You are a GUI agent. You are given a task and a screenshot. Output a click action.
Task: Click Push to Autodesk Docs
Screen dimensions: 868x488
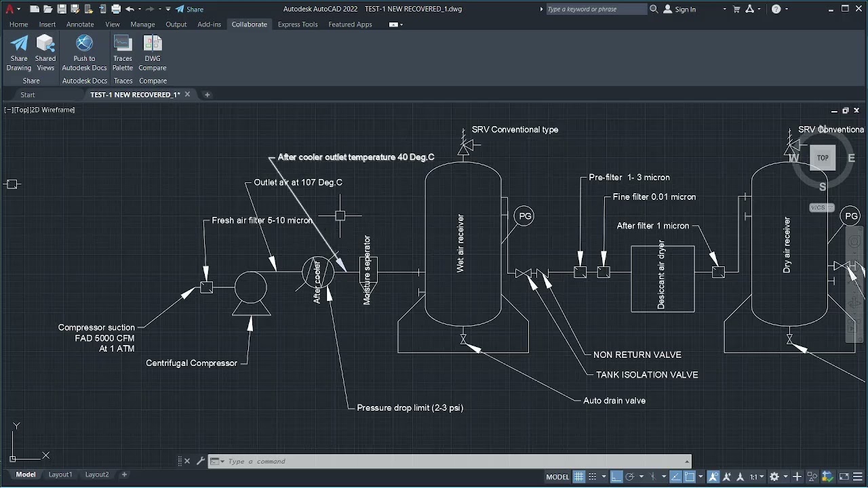[x=84, y=53]
